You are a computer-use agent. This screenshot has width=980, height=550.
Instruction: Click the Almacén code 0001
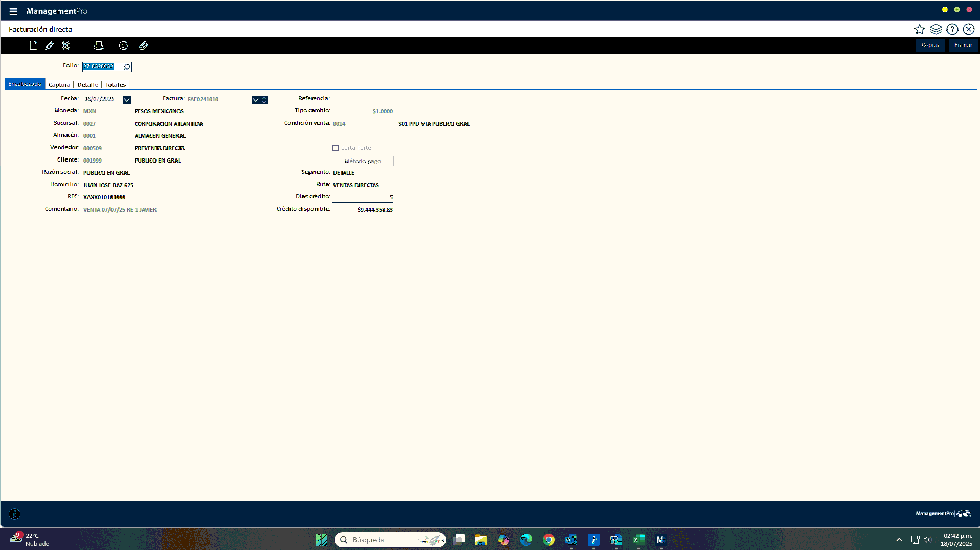point(90,136)
